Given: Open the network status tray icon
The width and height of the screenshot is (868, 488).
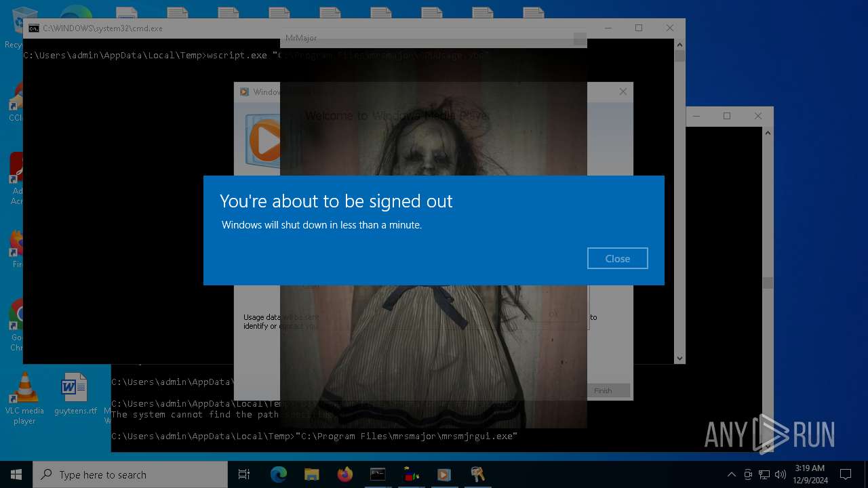Looking at the screenshot, I should pyautogui.click(x=764, y=474).
